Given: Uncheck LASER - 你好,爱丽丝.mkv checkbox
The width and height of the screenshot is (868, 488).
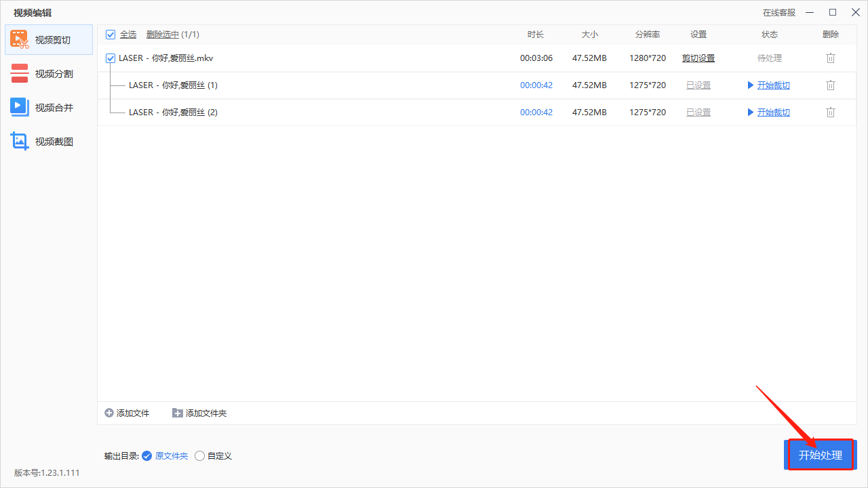Looking at the screenshot, I should coord(111,58).
